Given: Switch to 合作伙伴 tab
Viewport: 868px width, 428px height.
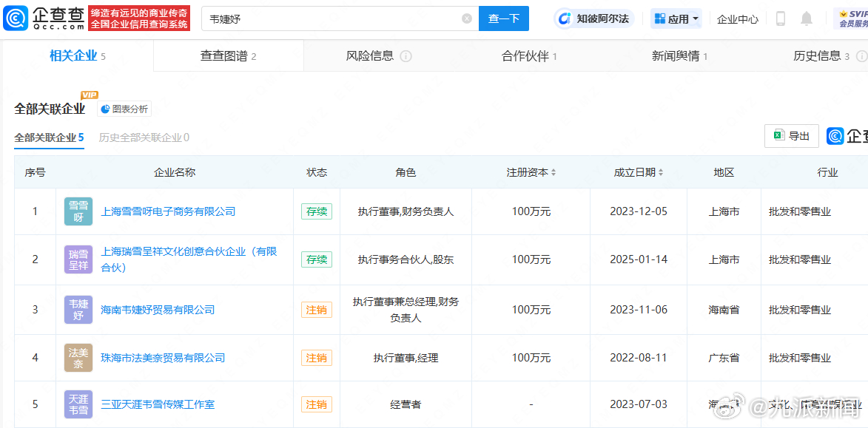Looking at the screenshot, I should point(528,56).
